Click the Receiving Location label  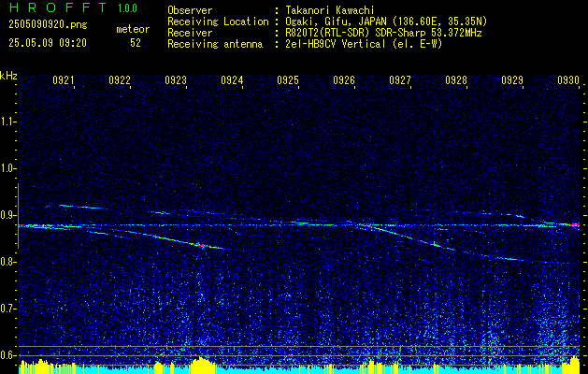coord(218,22)
